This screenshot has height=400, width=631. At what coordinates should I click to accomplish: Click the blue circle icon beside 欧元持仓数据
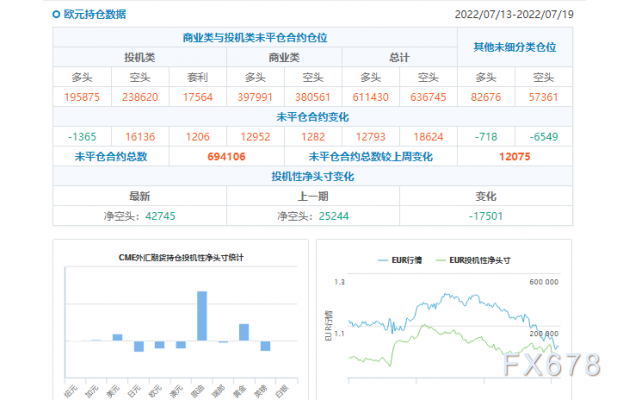(56, 14)
